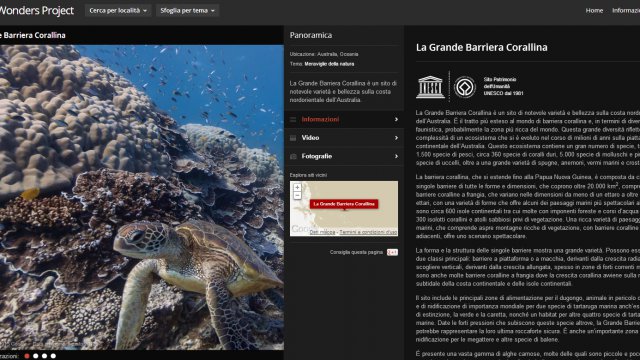
Task: Select the third slideshow dot
Action: [x=44, y=356]
